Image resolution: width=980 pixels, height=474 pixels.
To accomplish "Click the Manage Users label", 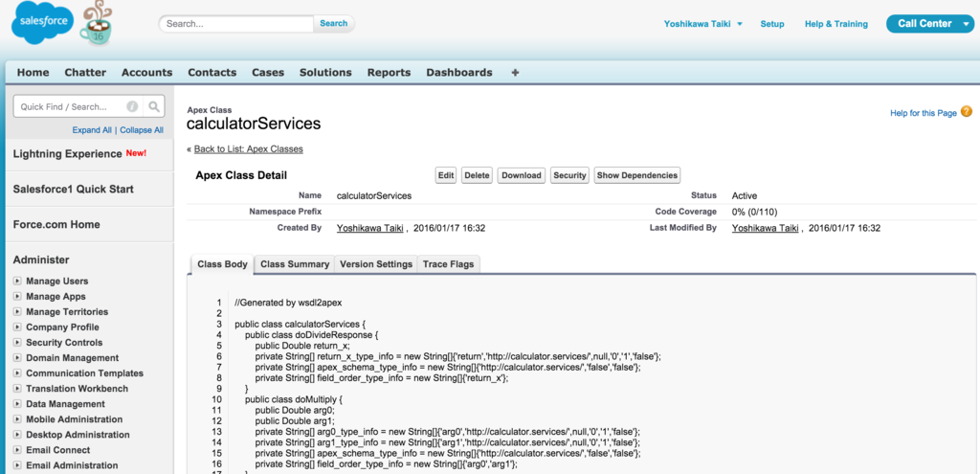I will pos(56,282).
